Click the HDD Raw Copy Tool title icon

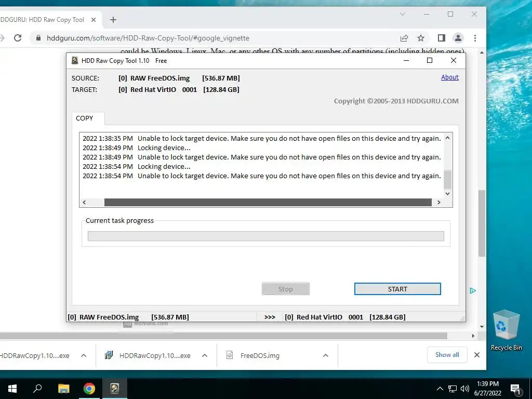coord(75,61)
